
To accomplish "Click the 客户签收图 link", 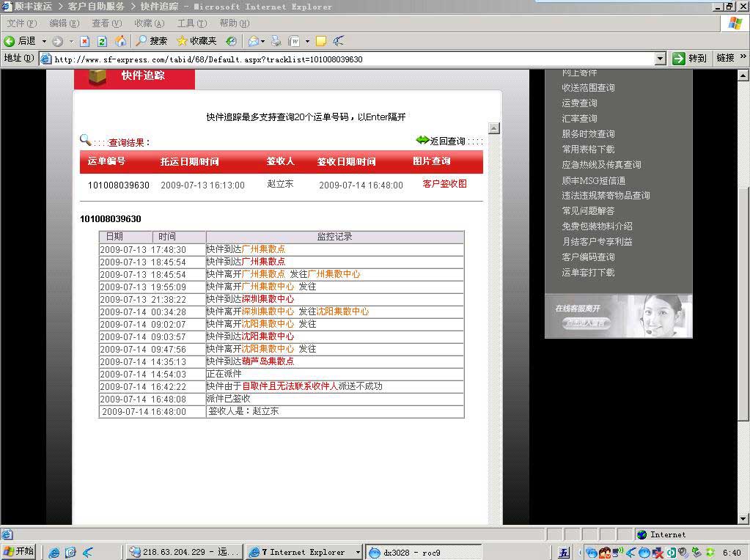I will 444,184.
